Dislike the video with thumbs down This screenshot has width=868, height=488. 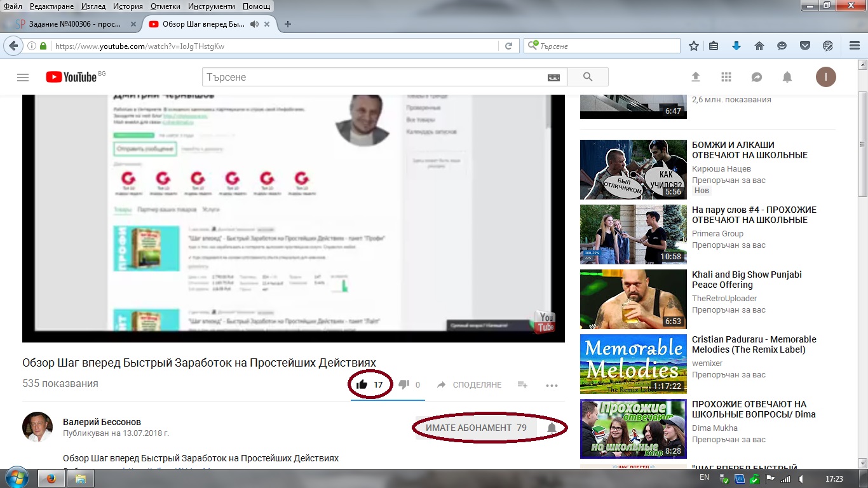click(x=403, y=384)
